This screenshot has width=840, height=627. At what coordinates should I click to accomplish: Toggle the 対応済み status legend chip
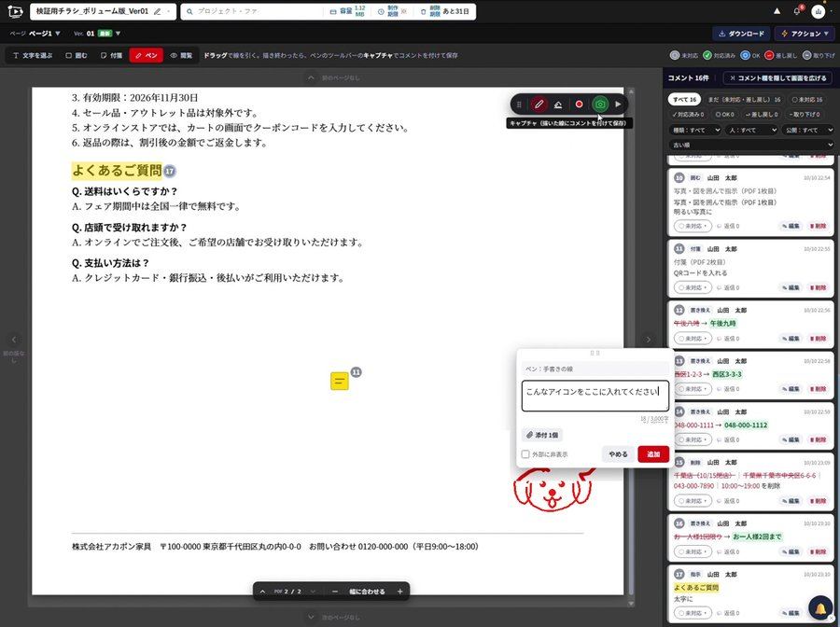click(x=719, y=55)
